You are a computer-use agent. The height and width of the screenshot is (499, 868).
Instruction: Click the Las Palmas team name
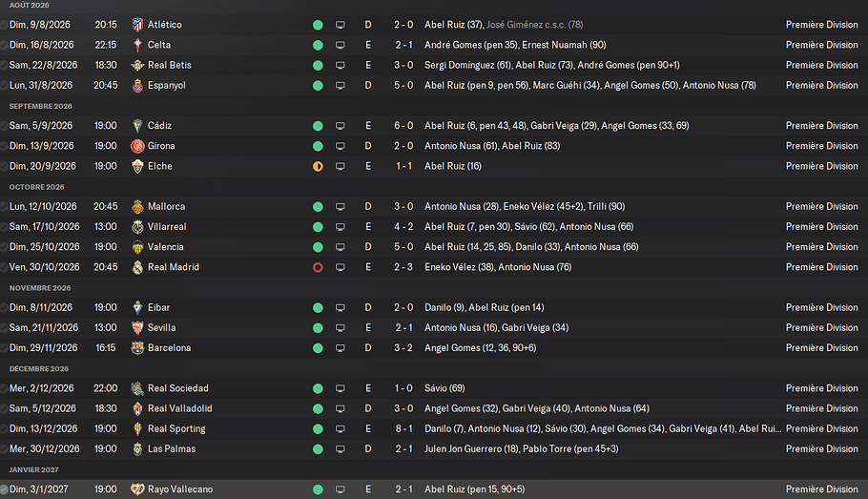[x=172, y=449]
